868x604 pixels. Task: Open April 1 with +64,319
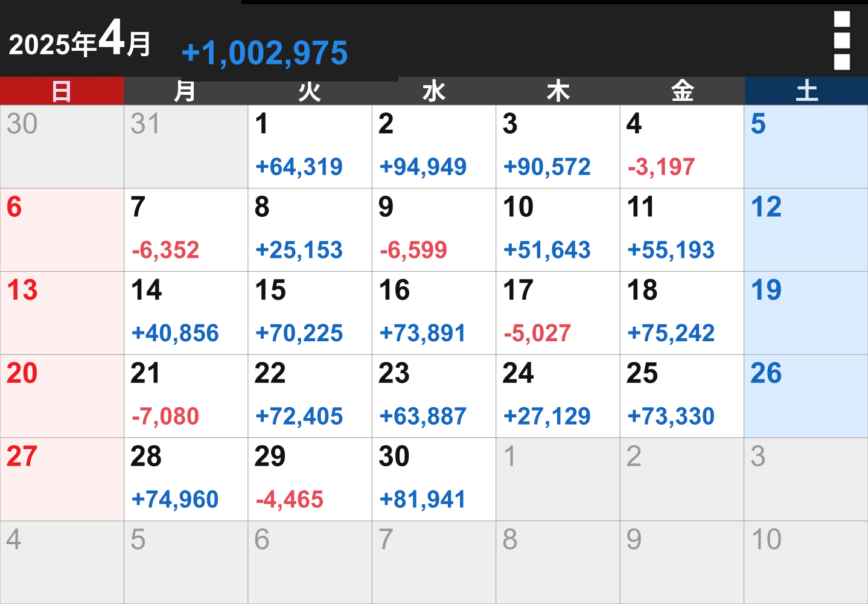[310, 147]
